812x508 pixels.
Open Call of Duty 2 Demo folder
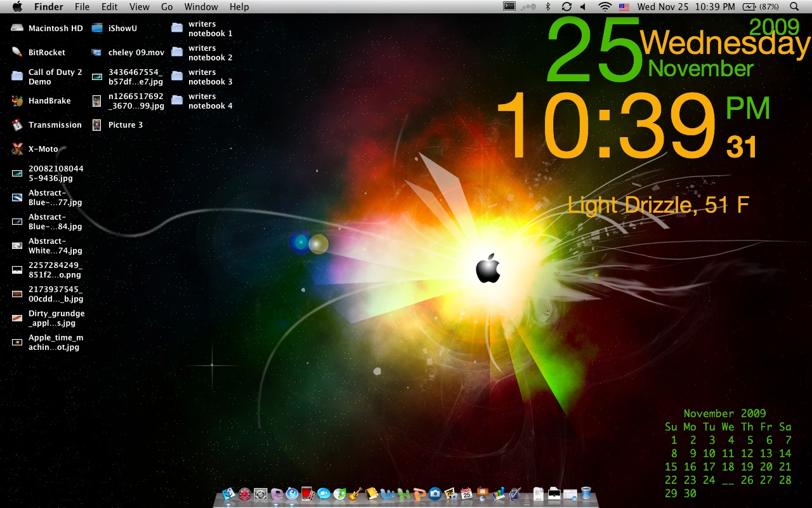click(x=17, y=76)
